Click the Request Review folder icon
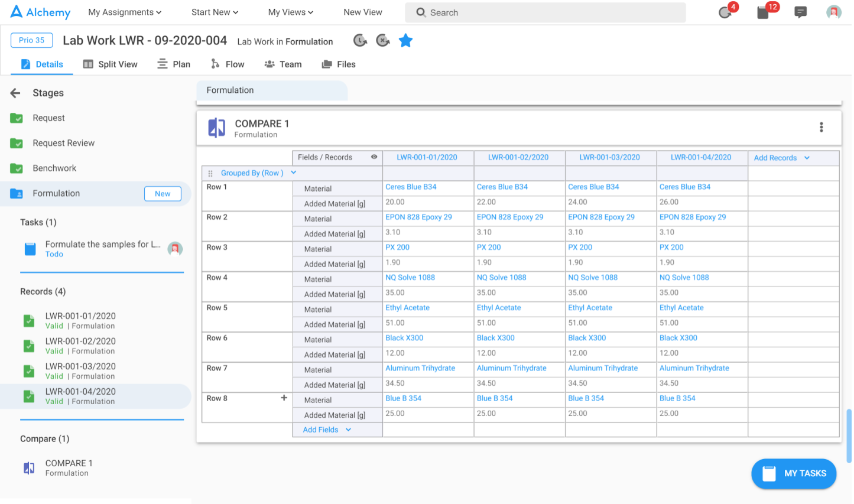Image resolution: width=854 pixels, height=504 pixels. pos(17,143)
